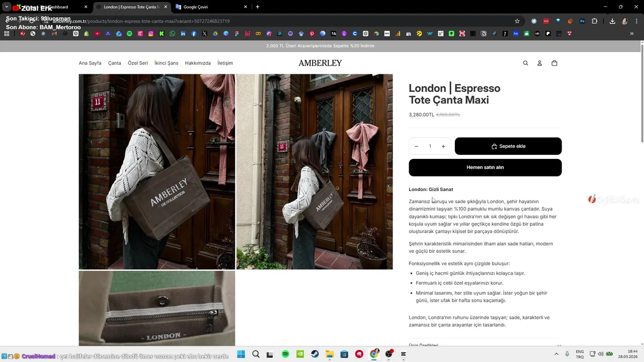Open the doorway full-view bag photo
Viewport: 644px width, 362px height.
tap(314, 171)
